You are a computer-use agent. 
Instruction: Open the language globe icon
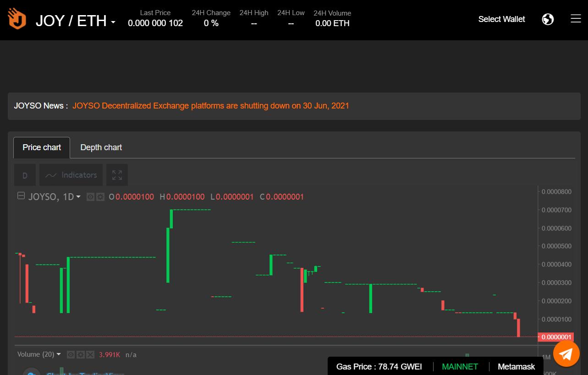[548, 19]
